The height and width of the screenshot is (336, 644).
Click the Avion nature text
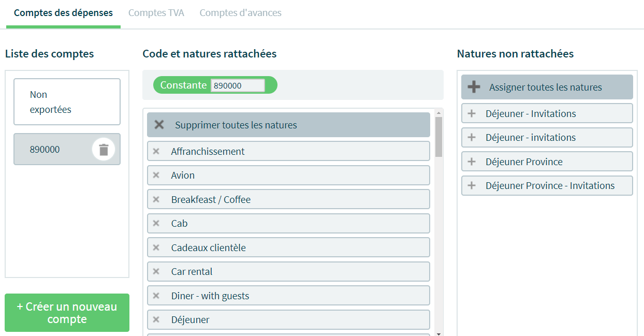click(x=183, y=175)
